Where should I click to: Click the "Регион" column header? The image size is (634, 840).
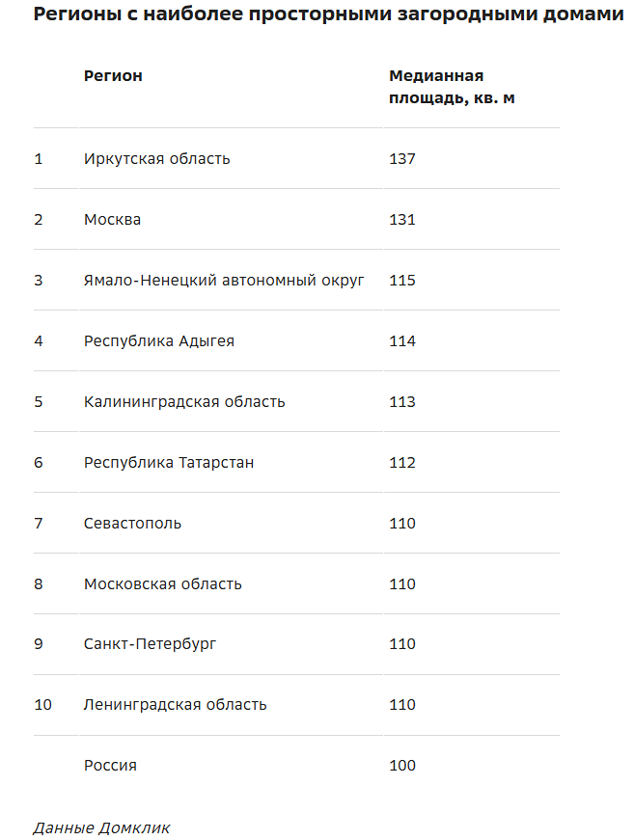pos(113,76)
